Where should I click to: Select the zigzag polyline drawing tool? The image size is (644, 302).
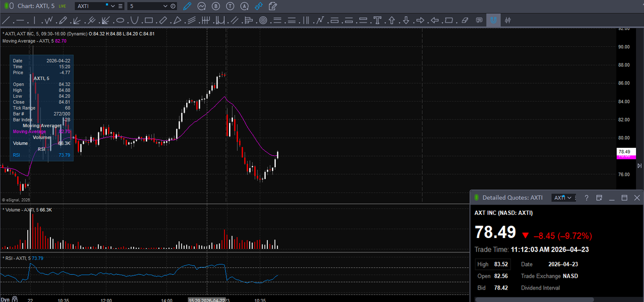click(x=48, y=20)
